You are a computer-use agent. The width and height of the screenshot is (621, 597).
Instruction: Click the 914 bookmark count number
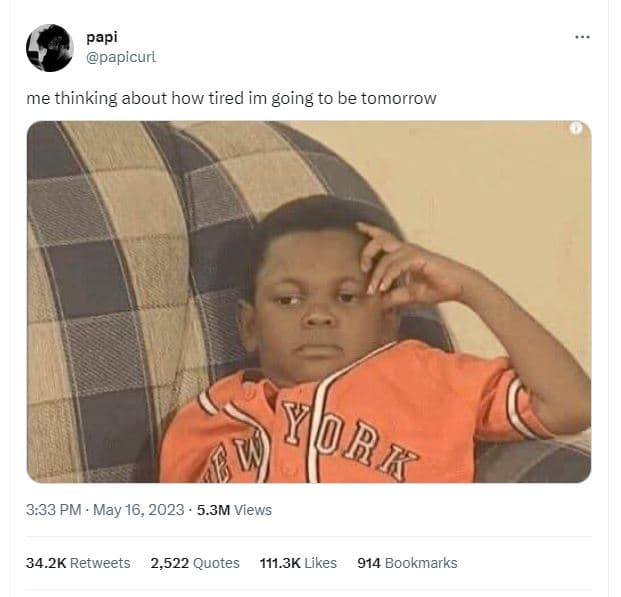click(x=369, y=563)
